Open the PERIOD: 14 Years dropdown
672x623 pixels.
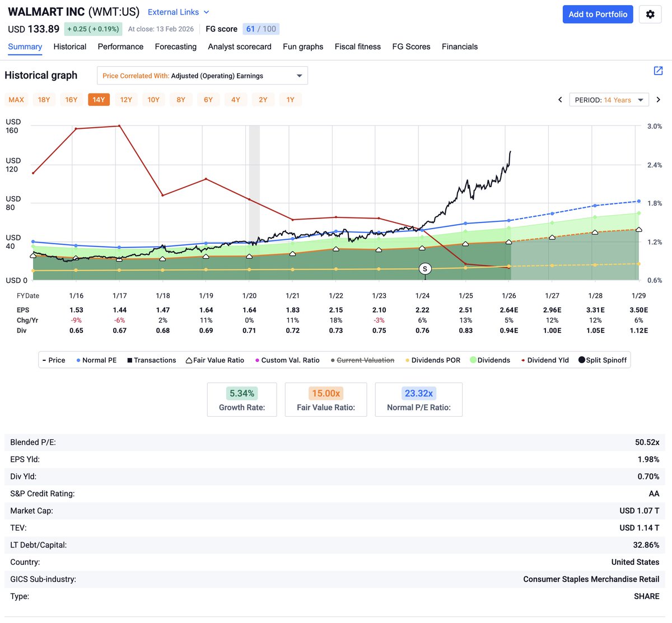pos(609,99)
